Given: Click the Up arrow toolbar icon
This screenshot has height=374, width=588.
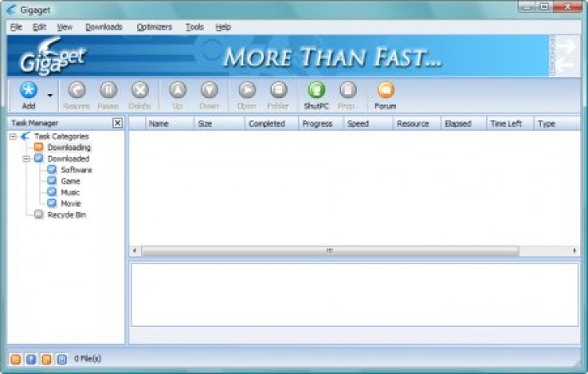Looking at the screenshot, I should click(178, 90).
